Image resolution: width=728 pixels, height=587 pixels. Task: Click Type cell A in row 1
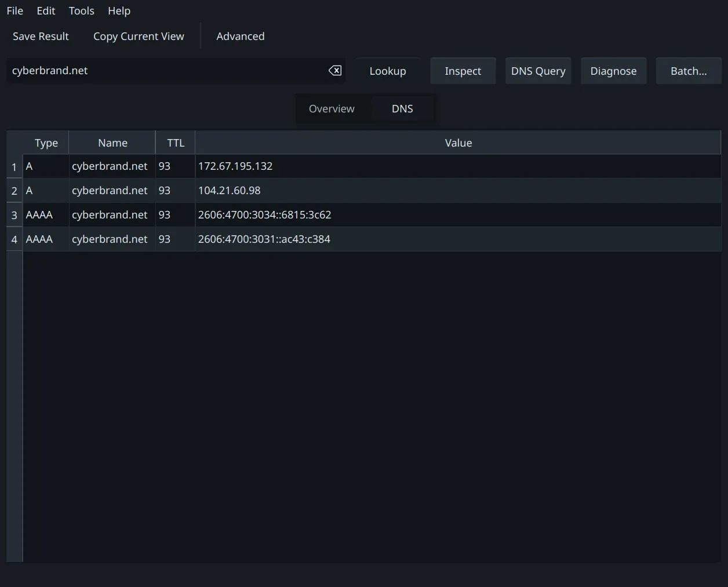tap(46, 166)
